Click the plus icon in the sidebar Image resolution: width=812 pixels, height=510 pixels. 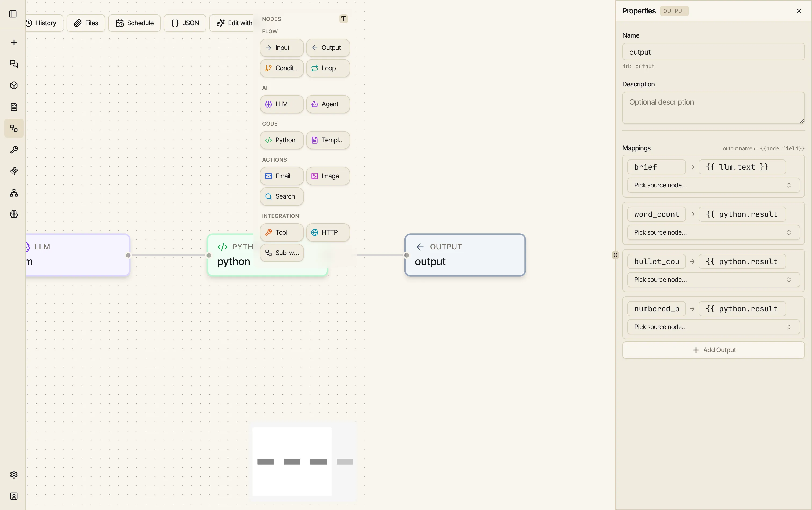point(14,42)
